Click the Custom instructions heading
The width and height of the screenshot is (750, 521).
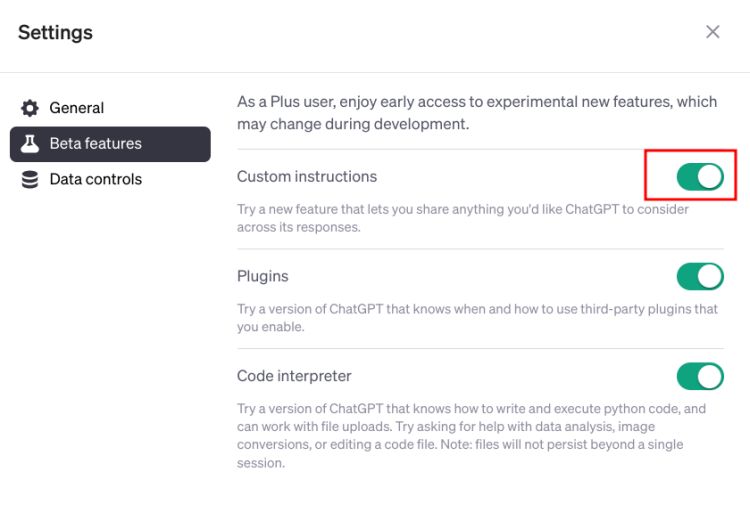[307, 177]
